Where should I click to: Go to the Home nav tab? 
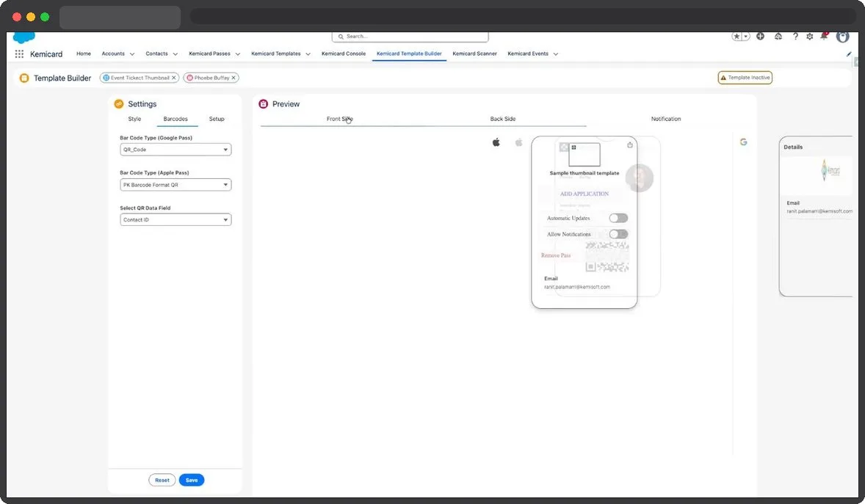coord(84,54)
